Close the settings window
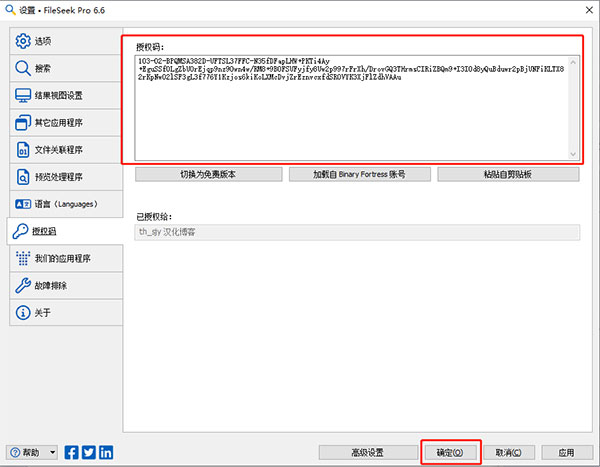Viewport: 600px width, 467px height. pos(589,10)
